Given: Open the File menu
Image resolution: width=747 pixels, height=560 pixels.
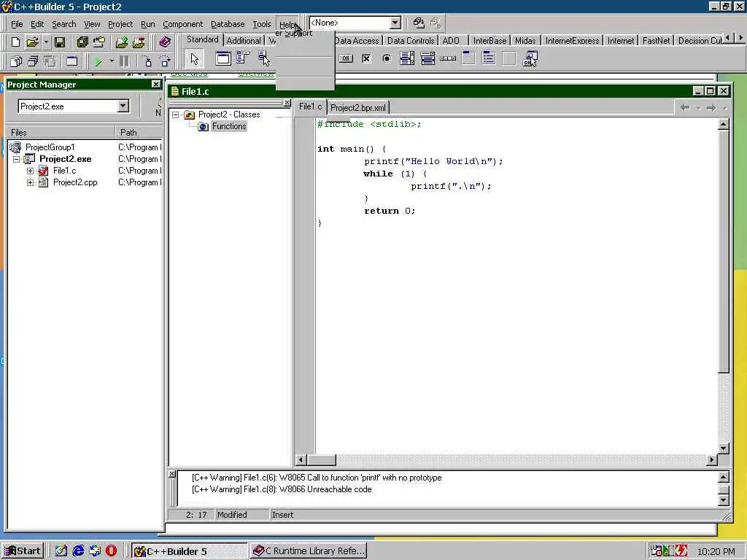Looking at the screenshot, I should coord(17,24).
